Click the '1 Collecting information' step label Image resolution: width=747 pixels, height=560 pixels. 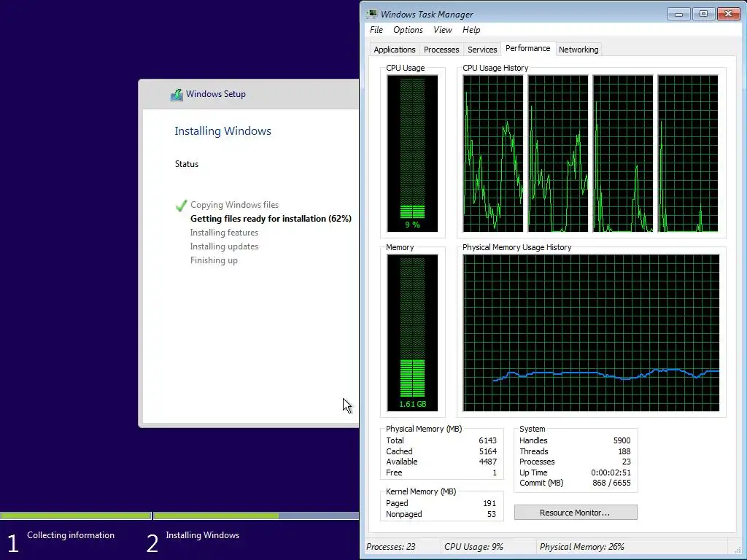coord(61,541)
